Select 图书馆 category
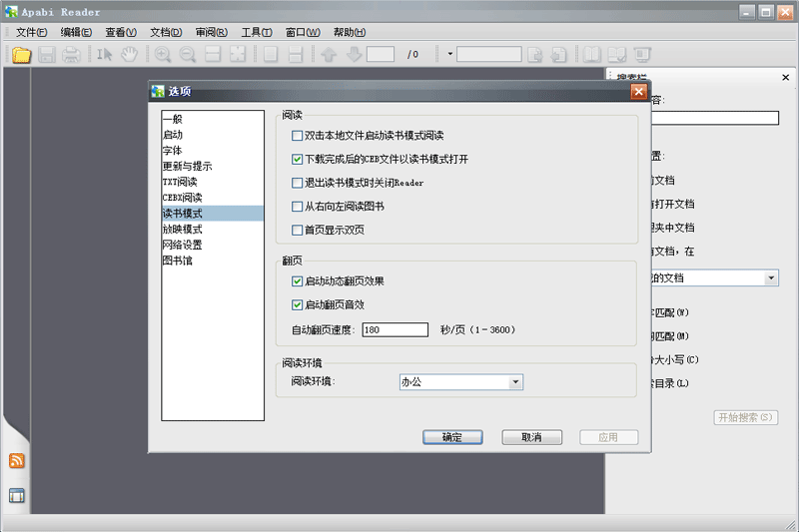The image size is (799, 532). [213, 261]
